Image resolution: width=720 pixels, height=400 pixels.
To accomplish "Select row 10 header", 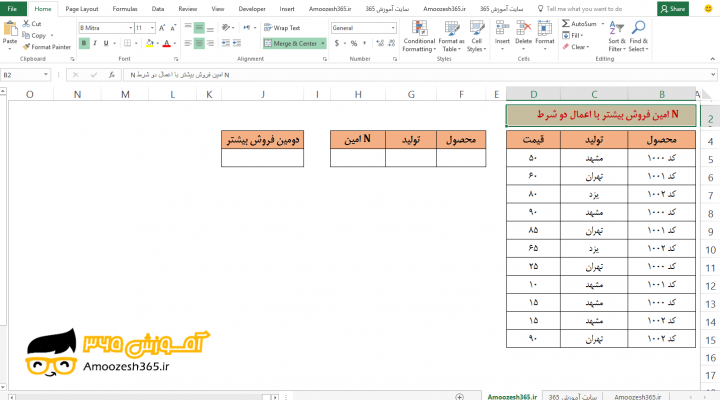I will click(x=710, y=250).
